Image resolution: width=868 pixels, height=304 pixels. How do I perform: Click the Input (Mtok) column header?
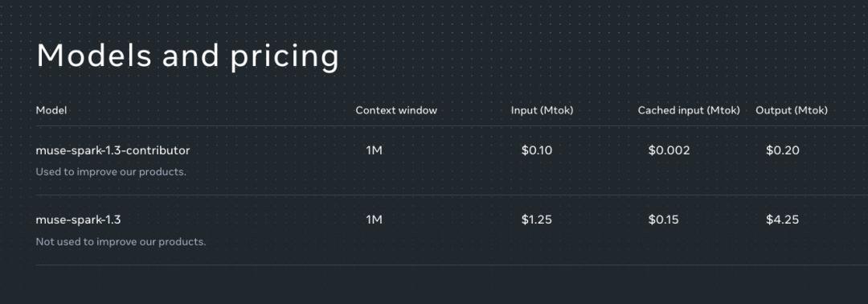(x=542, y=110)
